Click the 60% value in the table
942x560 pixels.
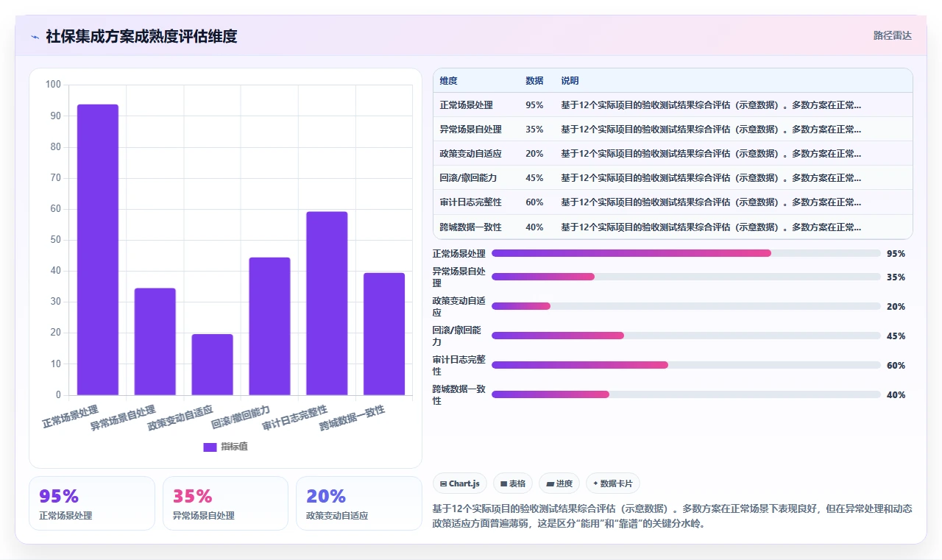(x=534, y=202)
